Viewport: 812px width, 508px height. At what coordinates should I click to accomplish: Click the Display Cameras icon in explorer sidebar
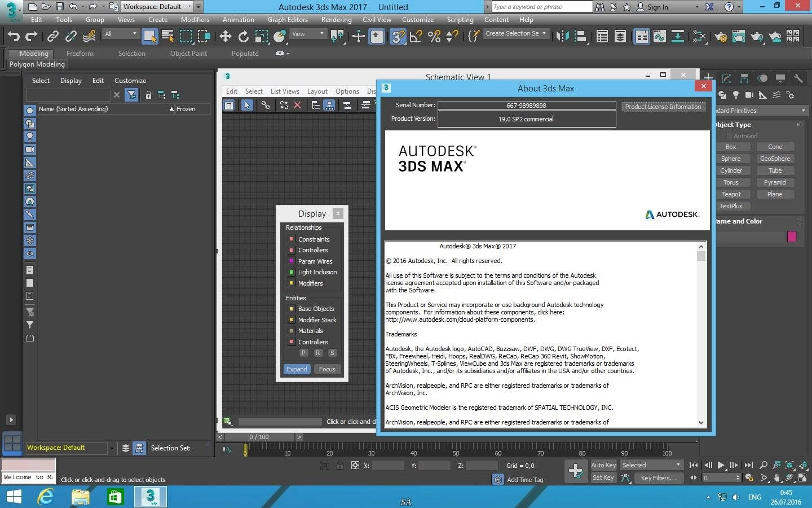(30, 150)
